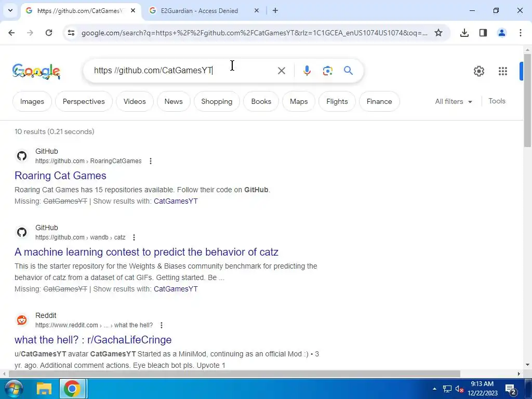
Task: Click the github.com › wandb › catz URL text
Action: (81, 237)
